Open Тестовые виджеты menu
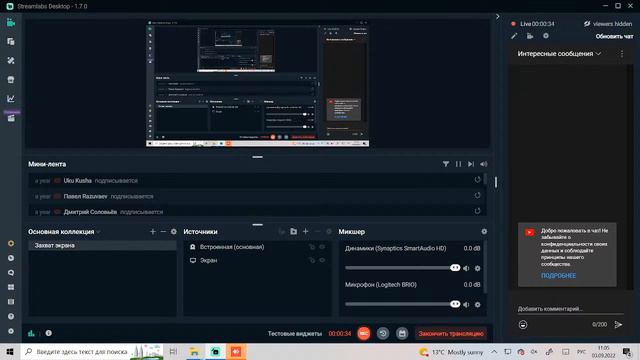The width and height of the screenshot is (640, 360). click(295, 333)
